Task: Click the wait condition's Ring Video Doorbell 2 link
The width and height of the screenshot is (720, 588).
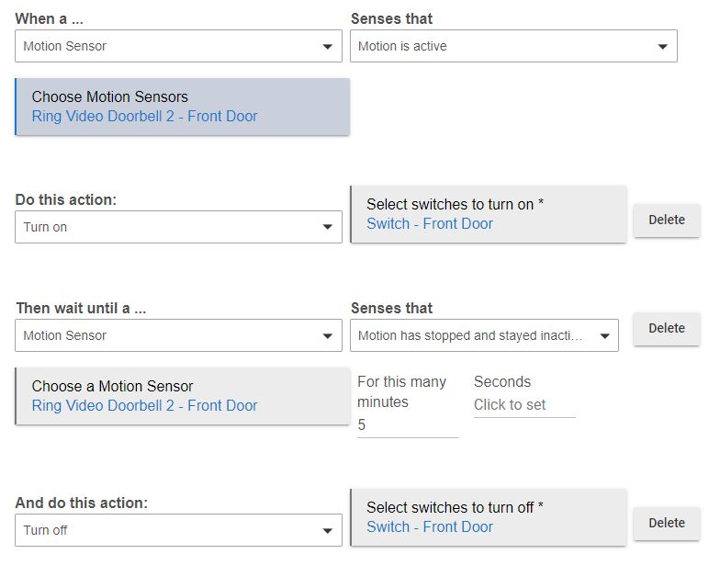Action: point(144,406)
